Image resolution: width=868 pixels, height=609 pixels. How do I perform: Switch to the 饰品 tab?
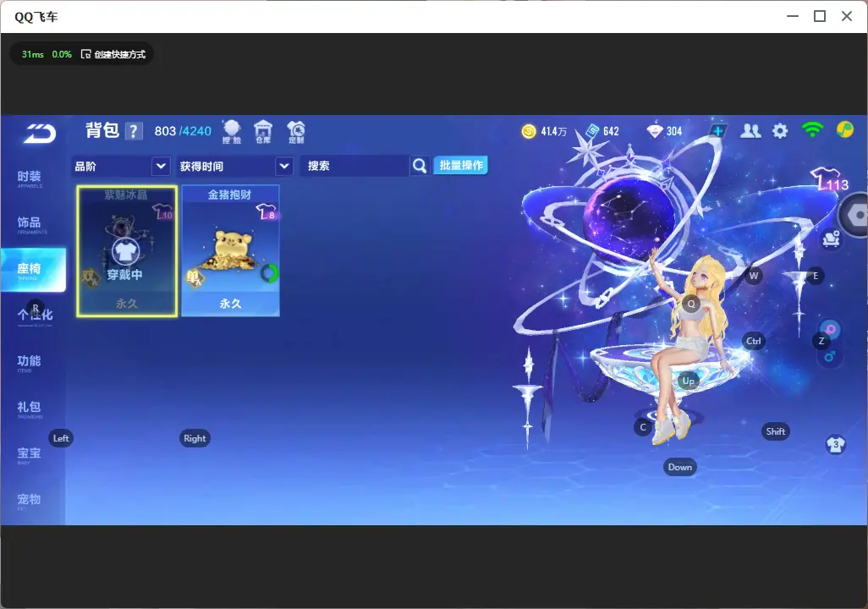[30, 223]
